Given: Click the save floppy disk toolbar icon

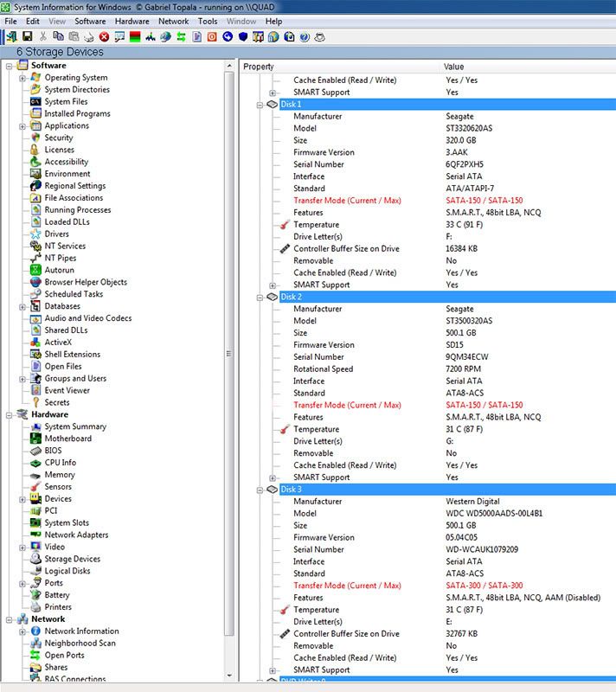Looking at the screenshot, I should click(x=28, y=36).
